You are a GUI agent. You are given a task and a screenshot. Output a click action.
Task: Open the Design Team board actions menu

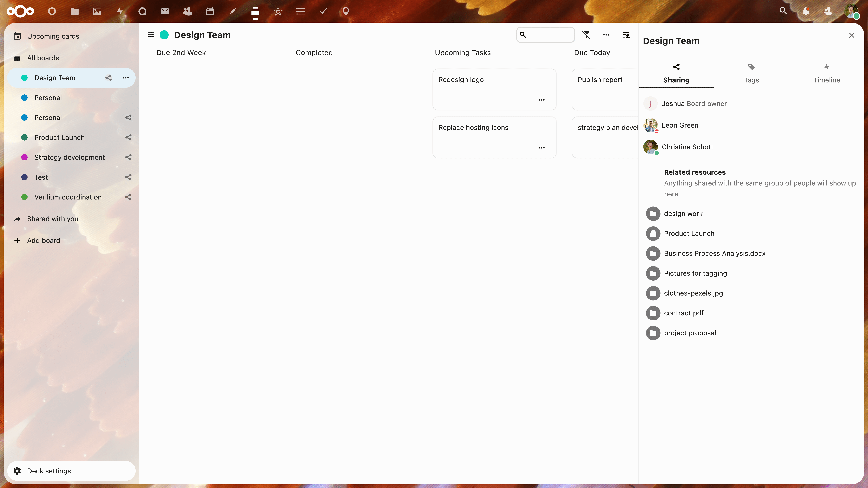point(126,78)
